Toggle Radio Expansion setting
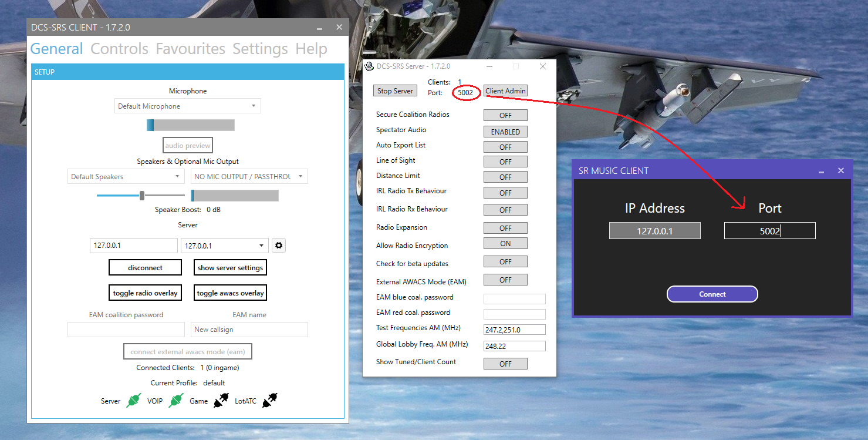Viewport: 868px width, 440px height. 505,228
